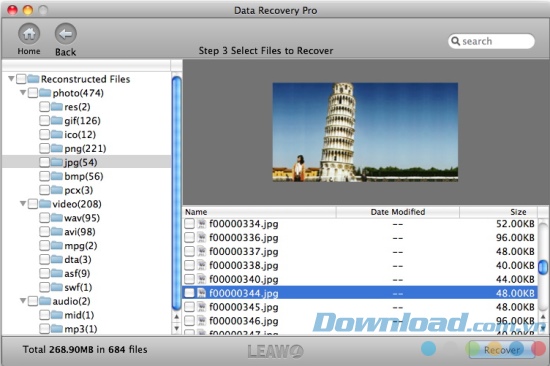Screen dimensions: 550x366
Task: Tick the wav(95) checkbox
Action: (44, 218)
